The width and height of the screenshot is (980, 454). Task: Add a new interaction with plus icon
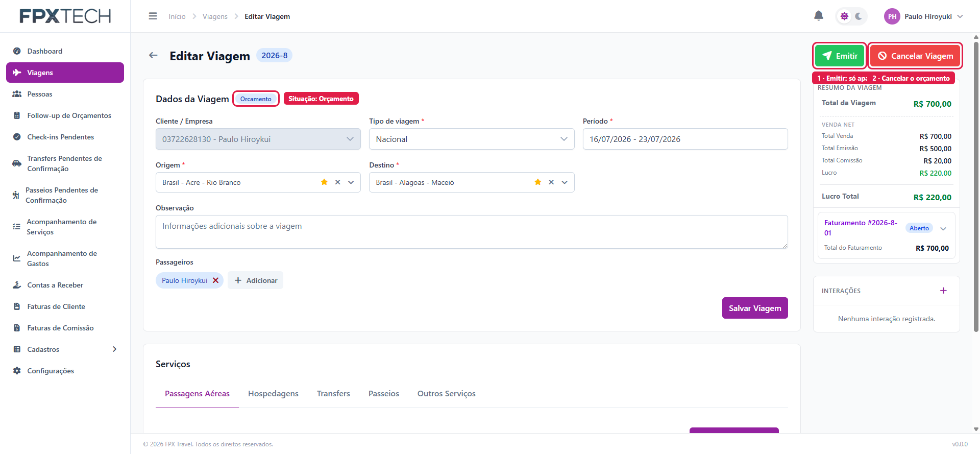pos(943,291)
